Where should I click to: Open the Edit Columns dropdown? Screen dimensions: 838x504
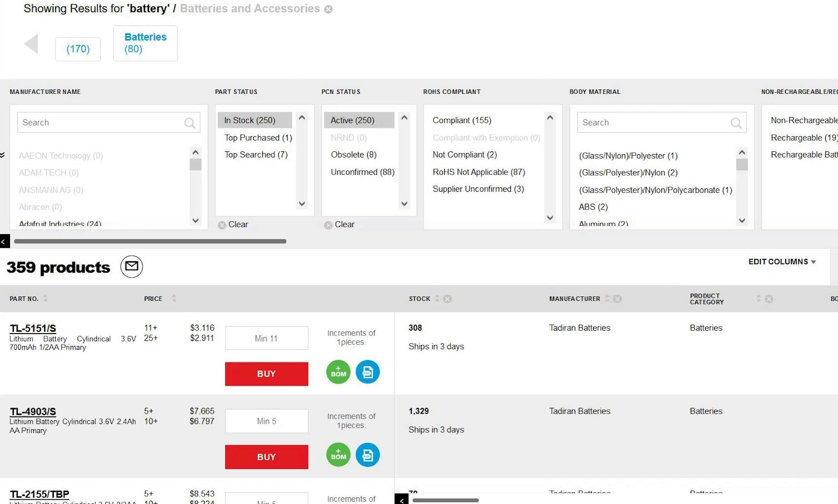[782, 262]
